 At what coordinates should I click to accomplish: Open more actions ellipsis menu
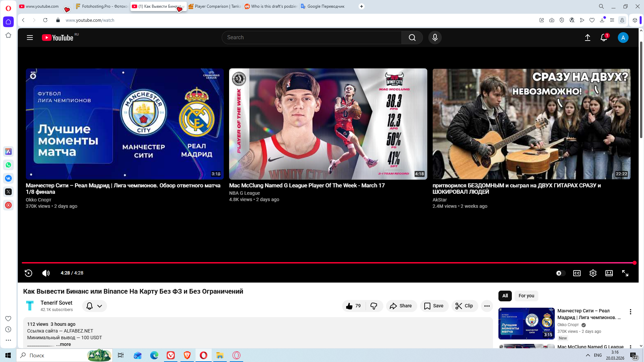point(487,306)
